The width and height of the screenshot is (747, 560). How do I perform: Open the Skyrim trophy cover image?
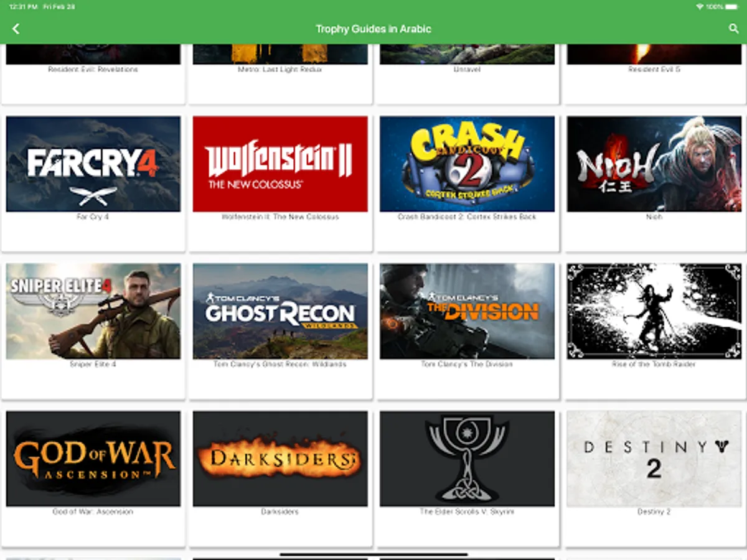click(467, 459)
